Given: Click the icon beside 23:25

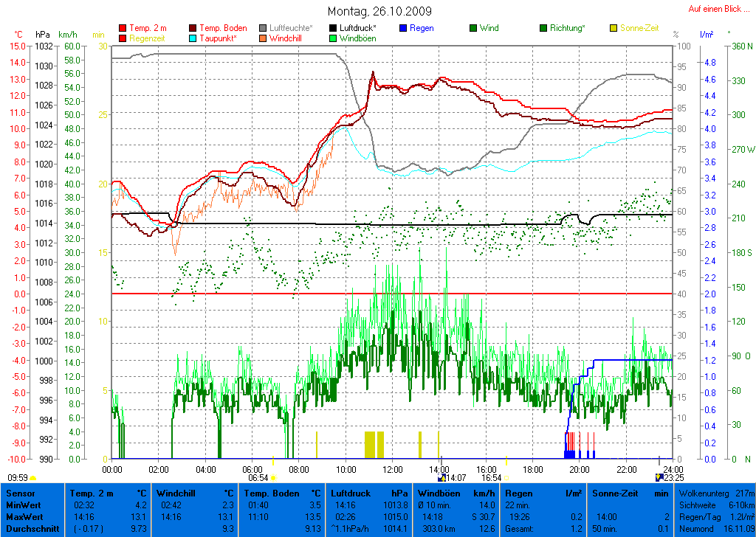Looking at the screenshot, I should [659, 478].
